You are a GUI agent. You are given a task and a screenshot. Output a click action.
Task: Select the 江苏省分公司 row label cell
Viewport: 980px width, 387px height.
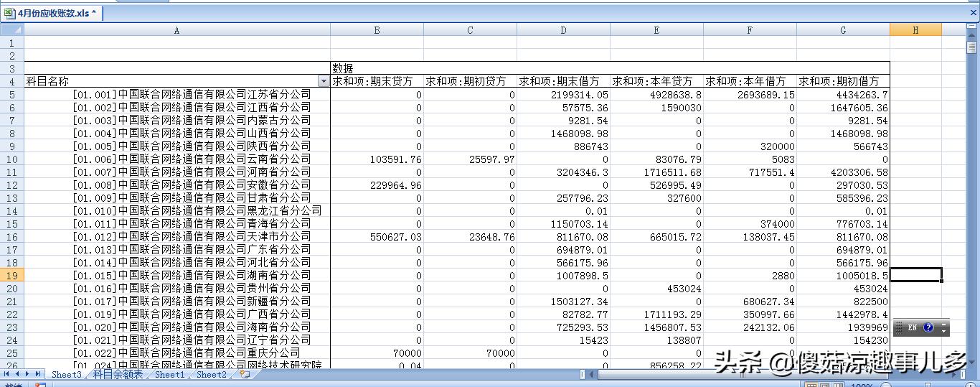point(177,94)
